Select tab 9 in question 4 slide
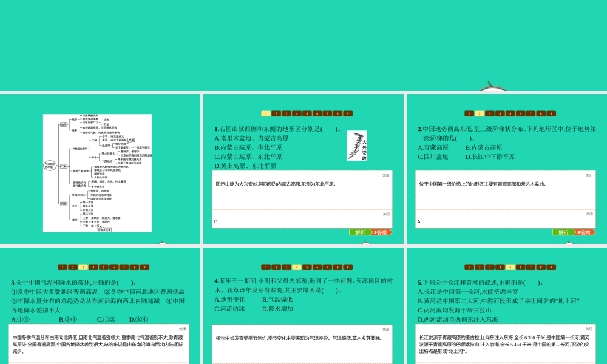 tap(348, 268)
